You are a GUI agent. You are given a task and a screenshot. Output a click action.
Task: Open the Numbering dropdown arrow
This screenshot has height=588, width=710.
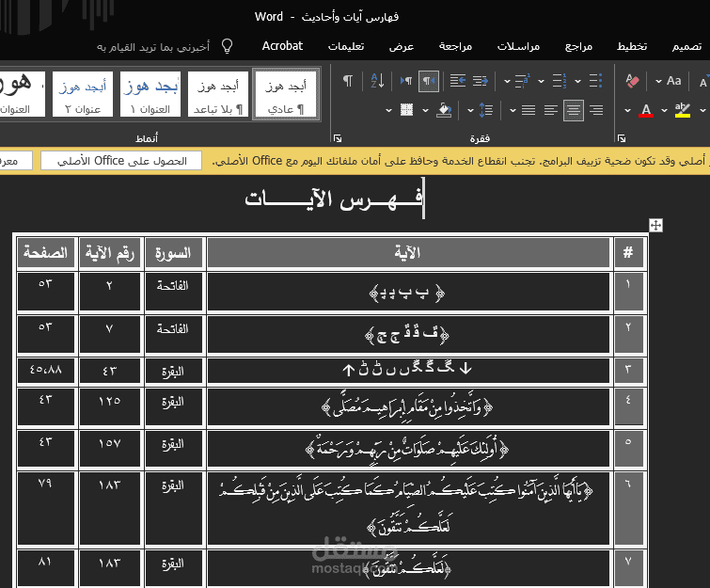pyautogui.click(x=541, y=82)
